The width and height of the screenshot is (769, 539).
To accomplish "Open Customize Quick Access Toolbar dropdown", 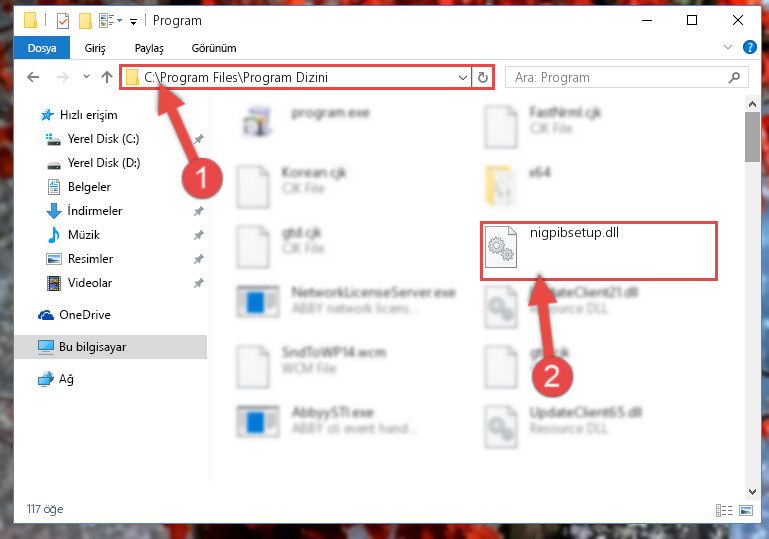I will tap(133, 21).
